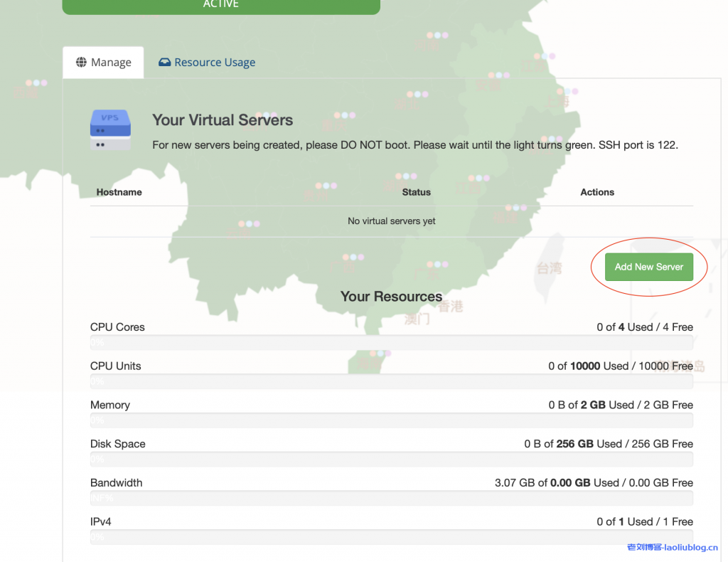This screenshot has width=728, height=562.
Task: Click the IPv4 usage progress bar
Action: [x=391, y=537]
